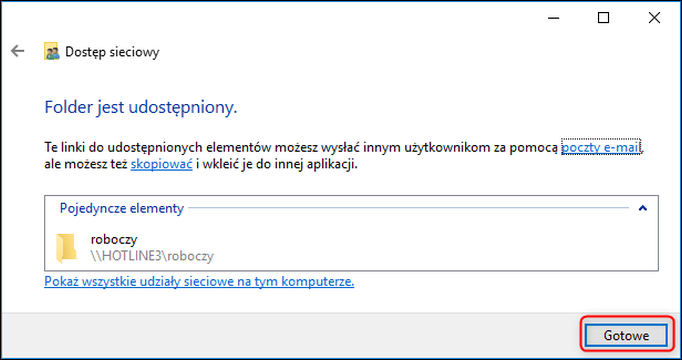Open the poczty e-mail link
Image resolution: width=682 pixels, height=360 pixels.
[601, 148]
